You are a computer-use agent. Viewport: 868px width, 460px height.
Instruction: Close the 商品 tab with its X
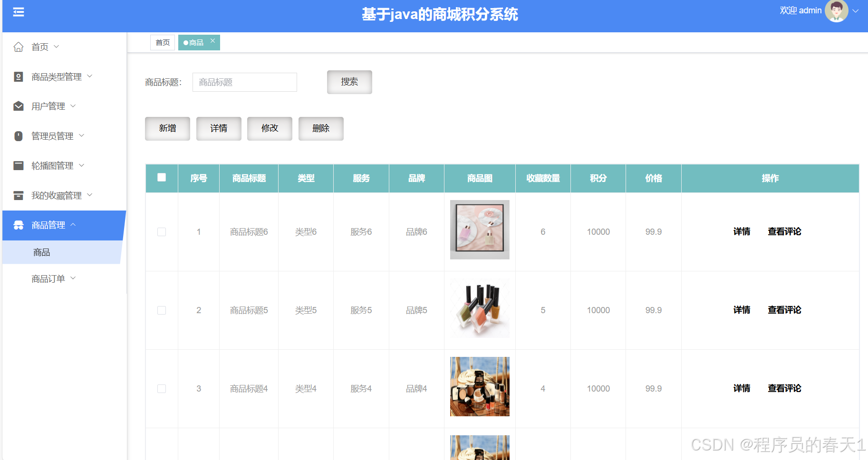pos(213,41)
